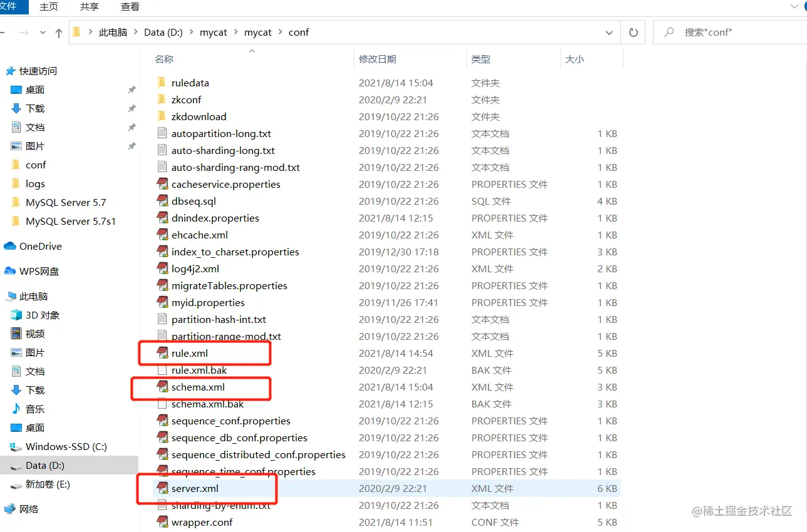Click the wrapper.conf file icon
Viewport: 807px width, 532px height.
click(x=162, y=522)
